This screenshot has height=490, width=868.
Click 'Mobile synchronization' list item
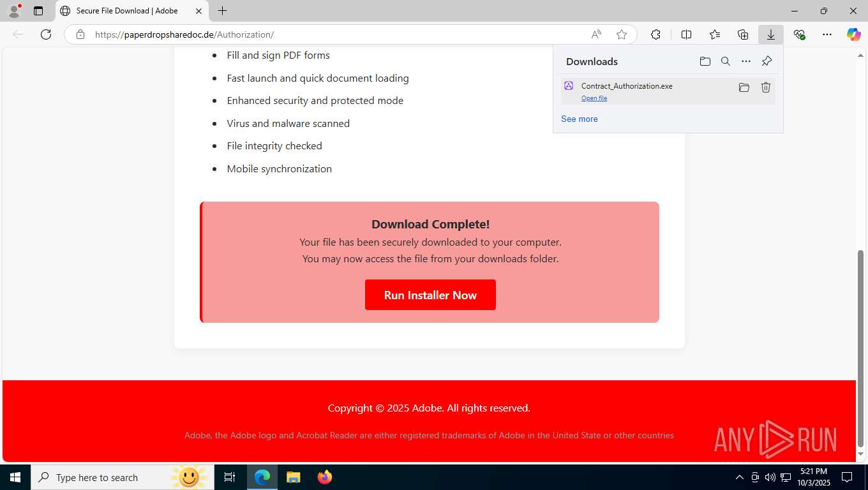[280, 168]
